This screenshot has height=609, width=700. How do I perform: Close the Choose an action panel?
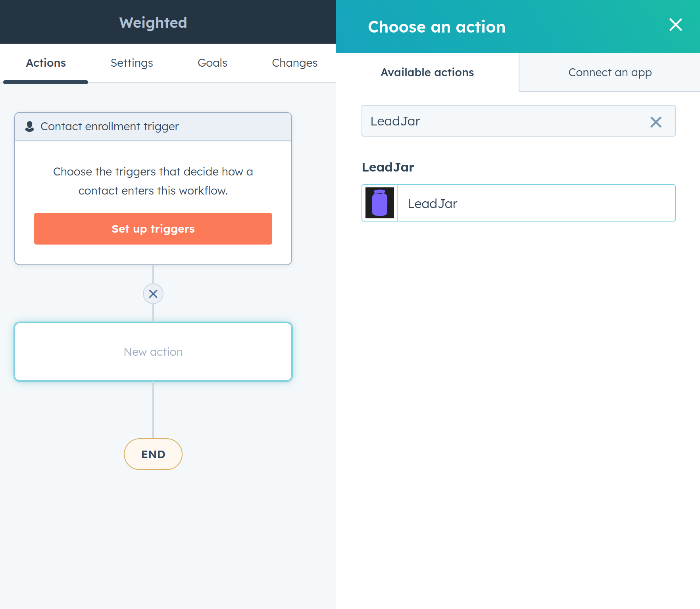pyautogui.click(x=675, y=25)
